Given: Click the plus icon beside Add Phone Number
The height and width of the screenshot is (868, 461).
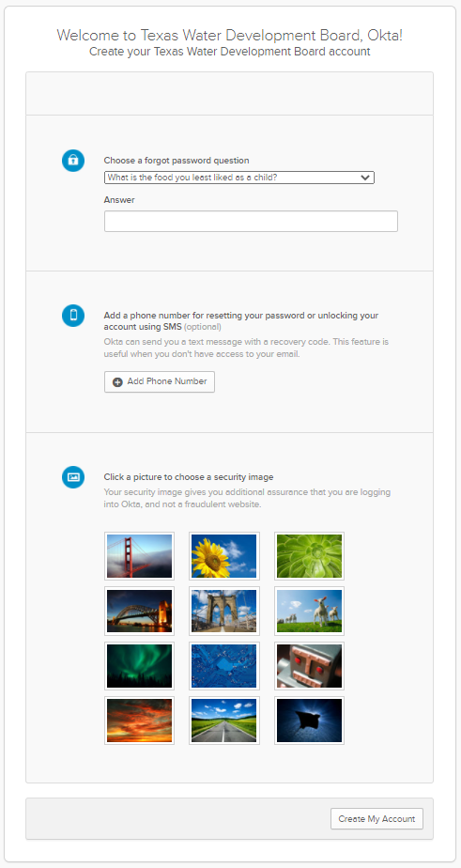Looking at the screenshot, I should pyautogui.click(x=117, y=382).
